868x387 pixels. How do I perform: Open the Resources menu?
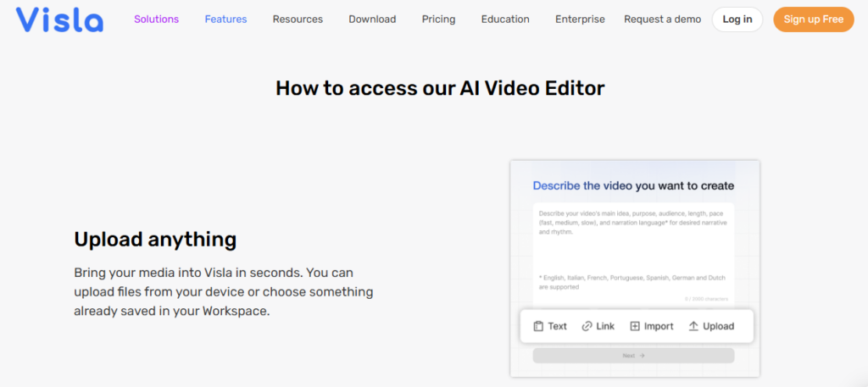(298, 19)
